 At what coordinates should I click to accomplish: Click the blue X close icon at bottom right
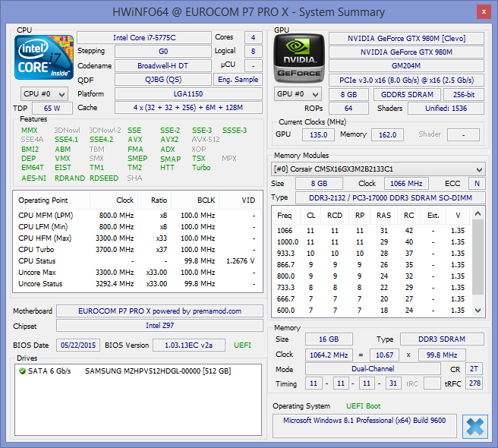pyautogui.click(x=474, y=427)
